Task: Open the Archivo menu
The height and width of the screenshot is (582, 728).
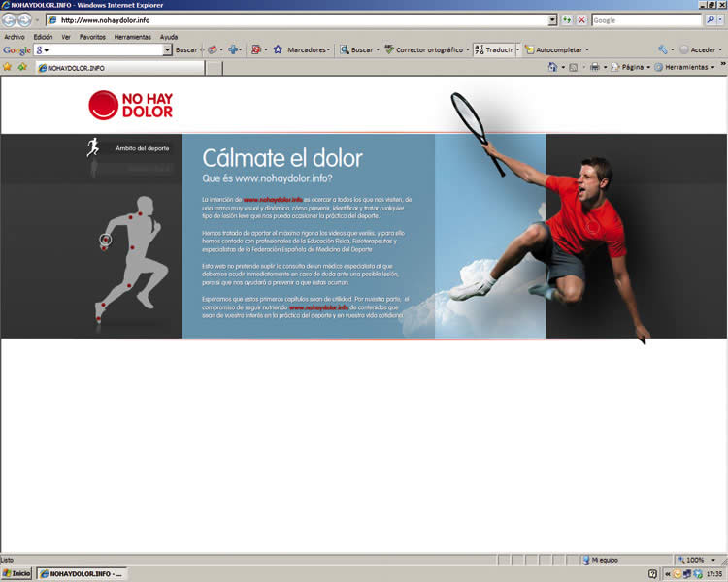Action: pos(15,37)
